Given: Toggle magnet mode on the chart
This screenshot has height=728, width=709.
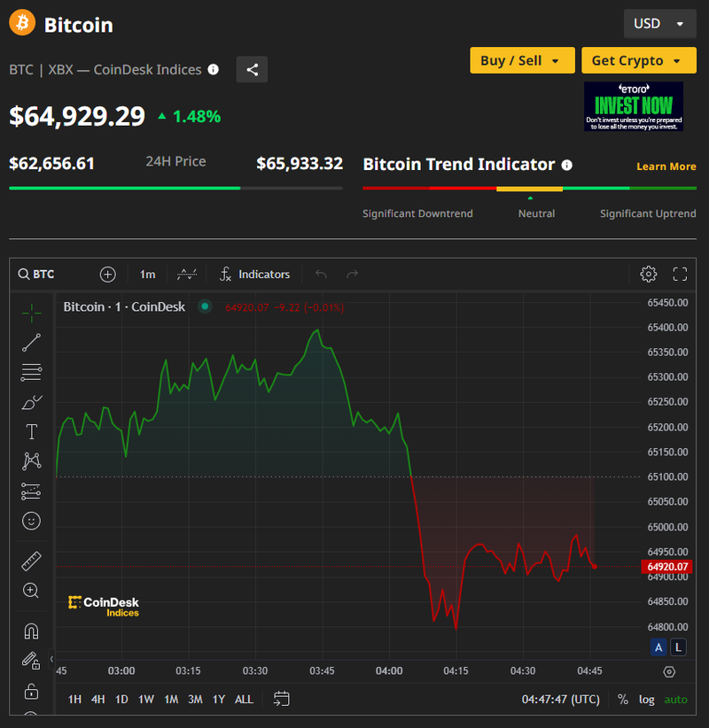Looking at the screenshot, I should 32,631.
